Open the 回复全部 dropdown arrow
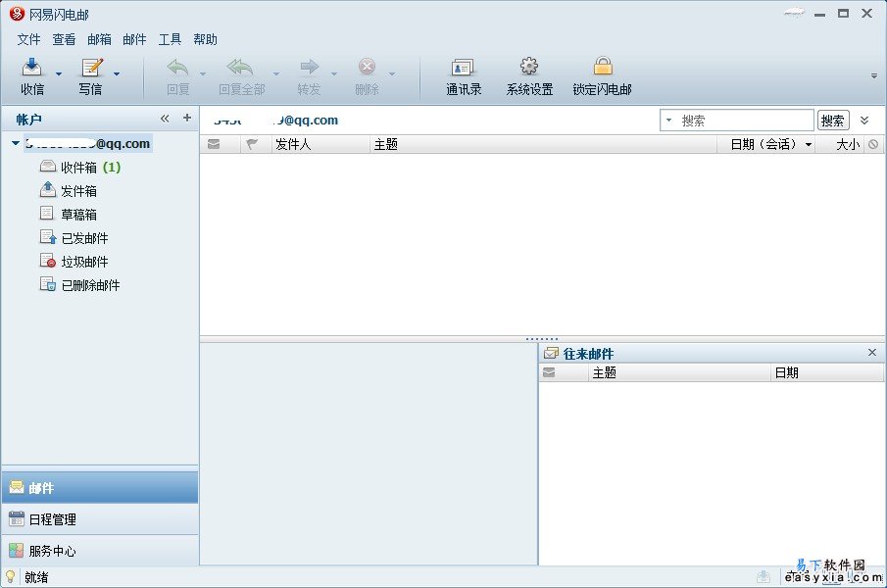The width and height of the screenshot is (887, 588). (276, 74)
